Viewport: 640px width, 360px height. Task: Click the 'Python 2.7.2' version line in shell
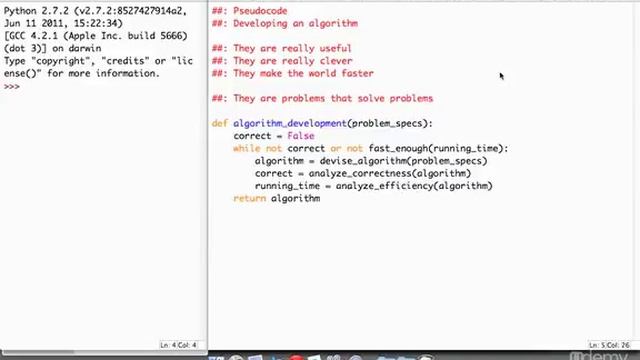[x=96, y=11]
